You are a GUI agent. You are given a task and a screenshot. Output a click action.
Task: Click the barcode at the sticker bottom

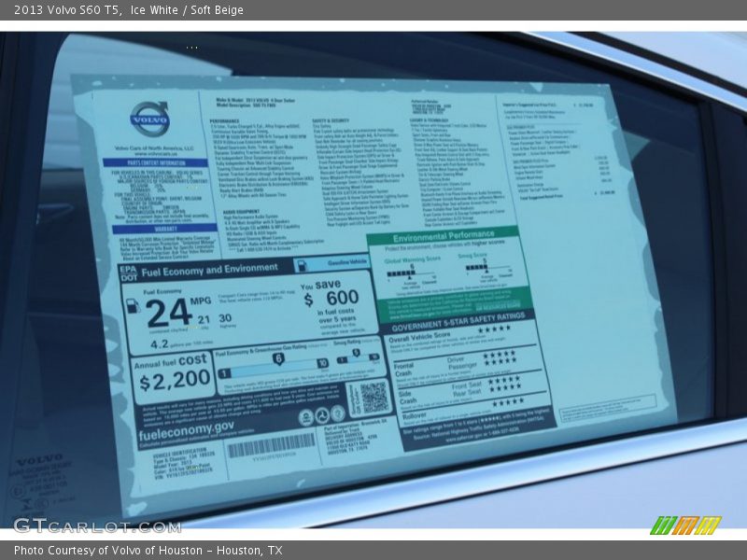271,446
